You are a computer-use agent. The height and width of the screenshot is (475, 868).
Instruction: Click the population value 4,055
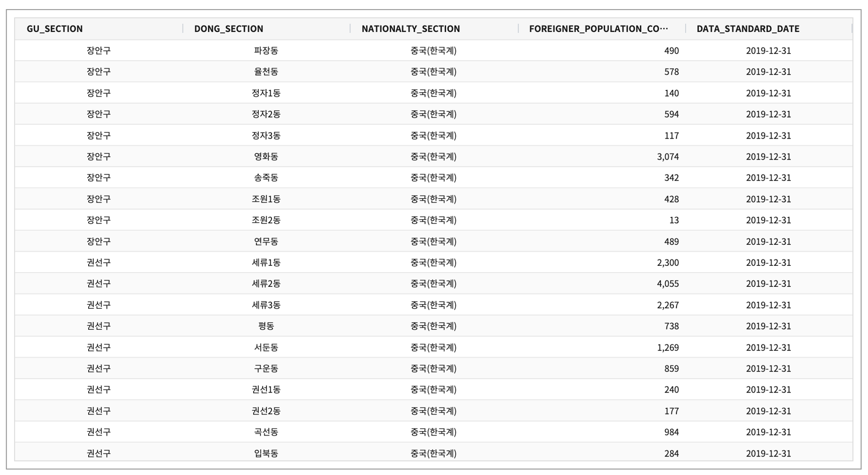(x=668, y=284)
